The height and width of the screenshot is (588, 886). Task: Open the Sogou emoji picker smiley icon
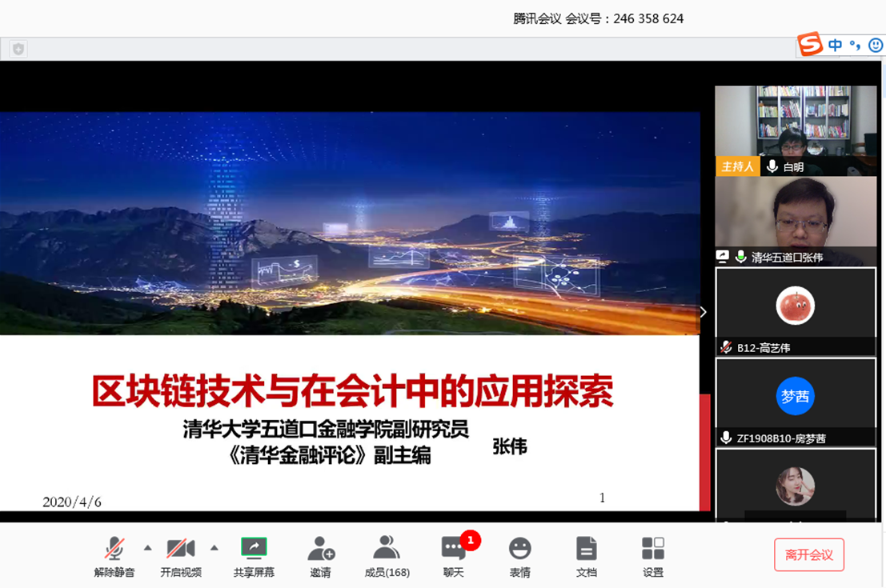876,46
